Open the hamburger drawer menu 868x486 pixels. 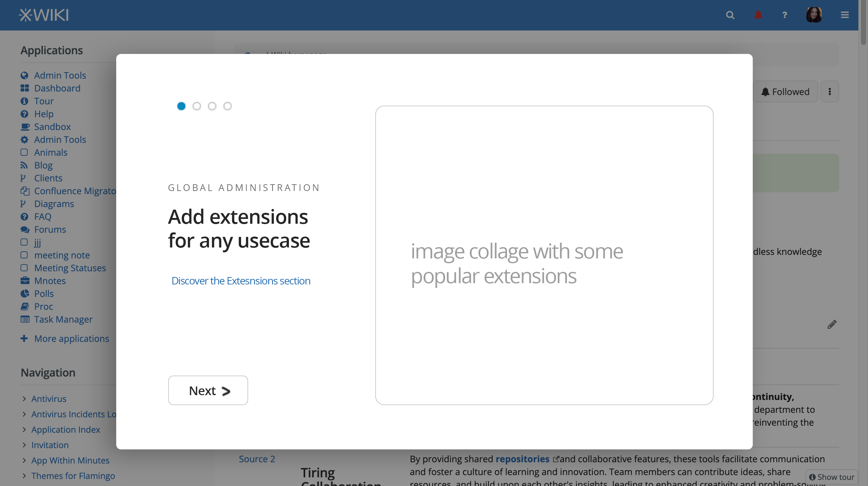coord(845,15)
